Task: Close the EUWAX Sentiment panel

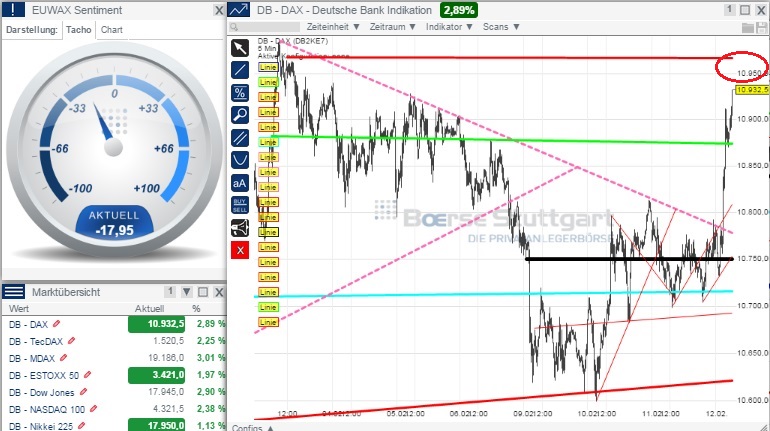Action: pos(219,10)
